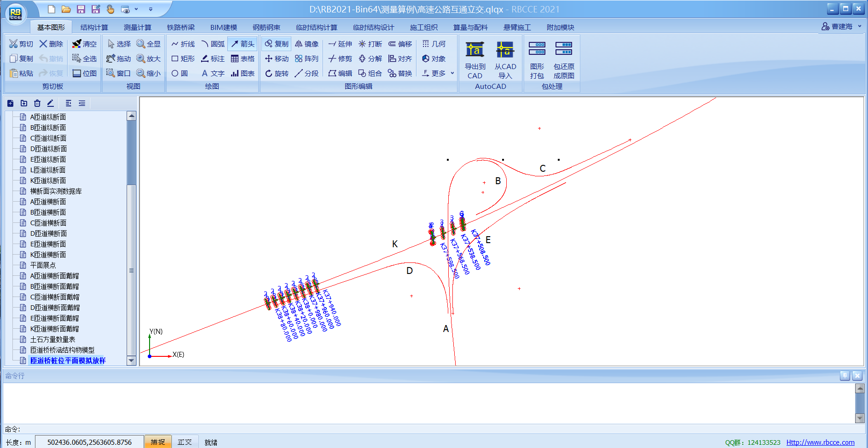Click the 镜像 mirror tool
Image resolution: width=868 pixels, height=448 pixels.
pyautogui.click(x=307, y=44)
